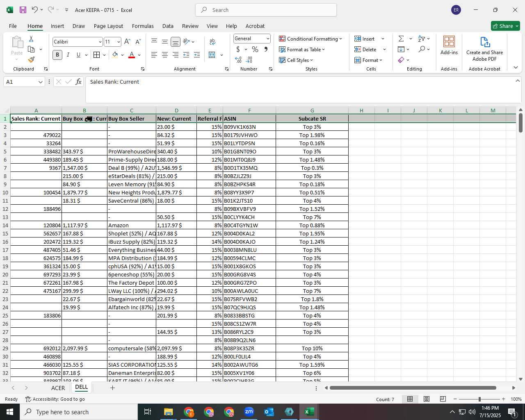Click the Borders icon
The image size is (525, 420).
pyautogui.click(x=96, y=55)
